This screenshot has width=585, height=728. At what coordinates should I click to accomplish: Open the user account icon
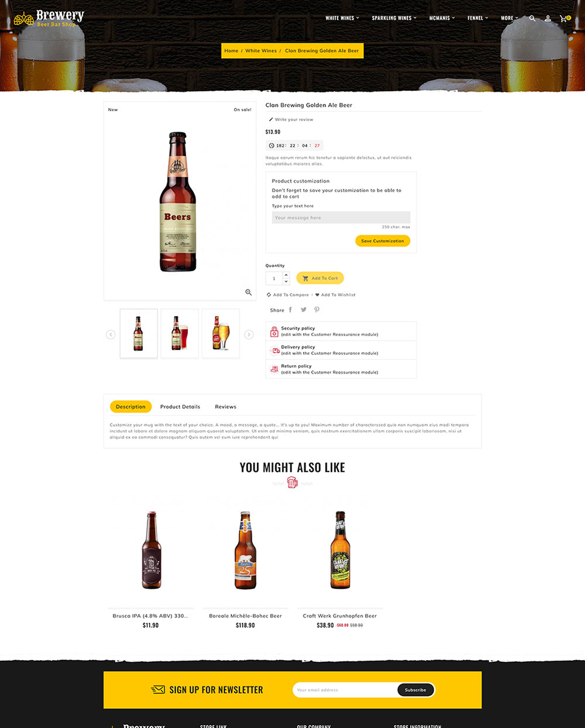click(548, 18)
